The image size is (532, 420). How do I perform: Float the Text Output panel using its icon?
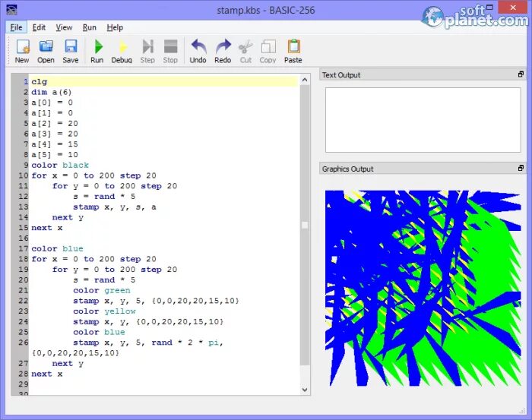tap(521, 74)
